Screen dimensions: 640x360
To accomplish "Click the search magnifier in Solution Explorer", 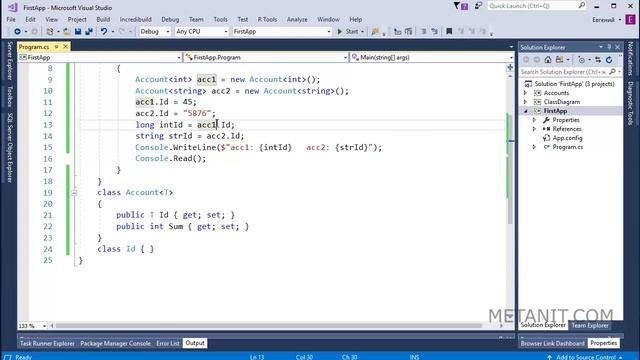I will pyautogui.click(x=612, y=72).
